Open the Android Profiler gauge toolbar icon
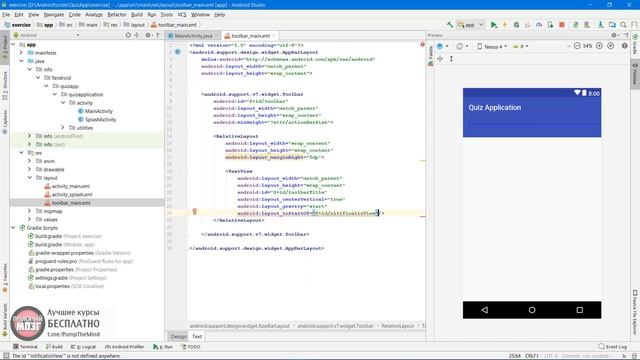Viewport: 640px width, 360px height. 539,25
